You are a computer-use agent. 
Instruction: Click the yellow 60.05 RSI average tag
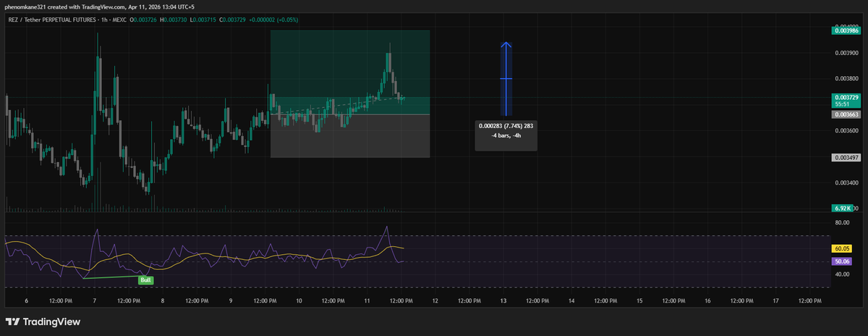pos(843,248)
